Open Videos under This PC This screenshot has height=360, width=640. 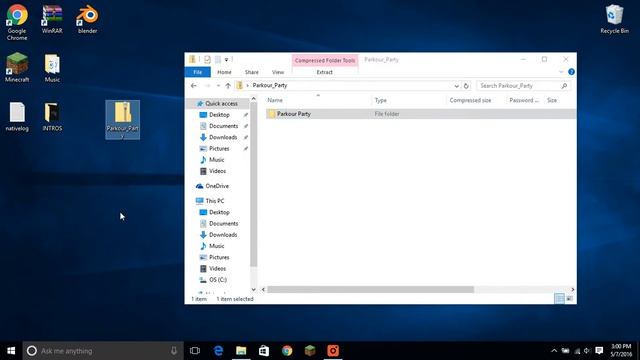(x=217, y=269)
